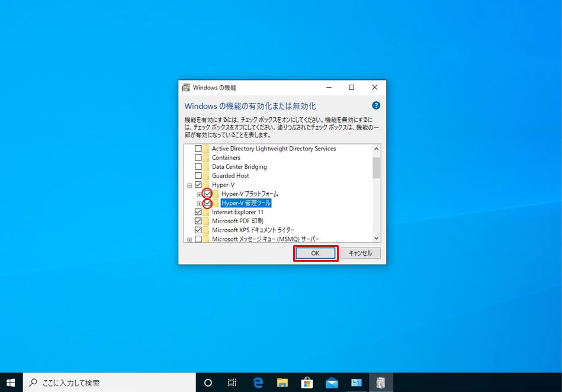Uncheck the Hyper-V parent checkbox

(x=198, y=185)
